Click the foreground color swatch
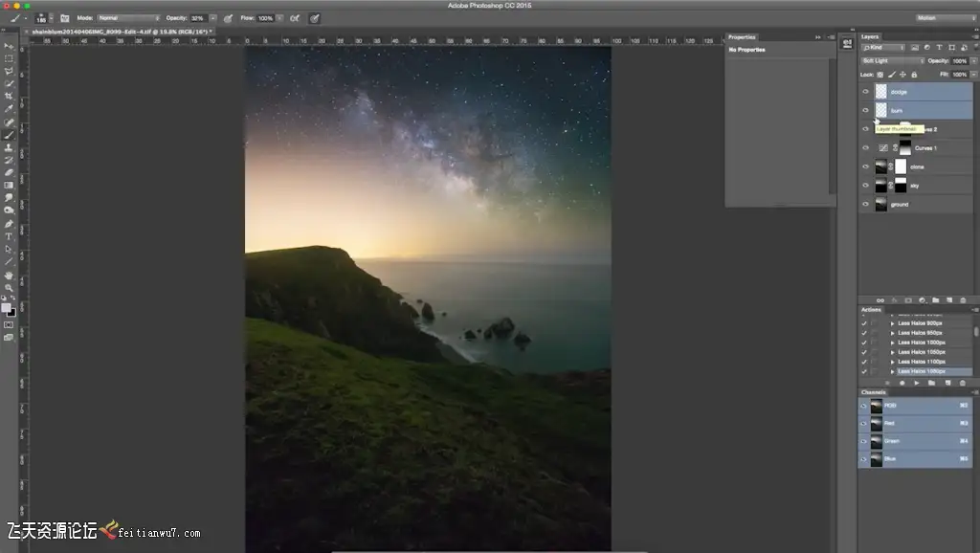The height and width of the screenshot is (553, 980). click(6, 307)
